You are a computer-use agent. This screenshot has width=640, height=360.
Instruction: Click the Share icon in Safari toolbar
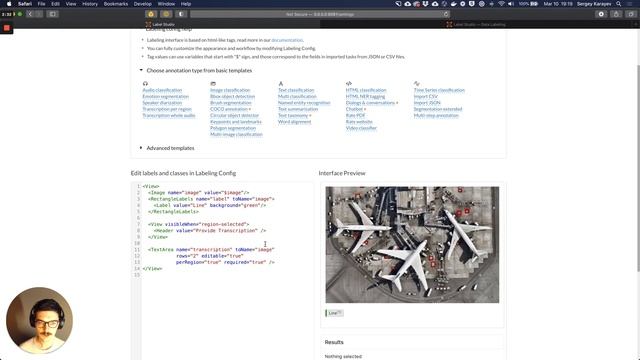click(616, 14)
